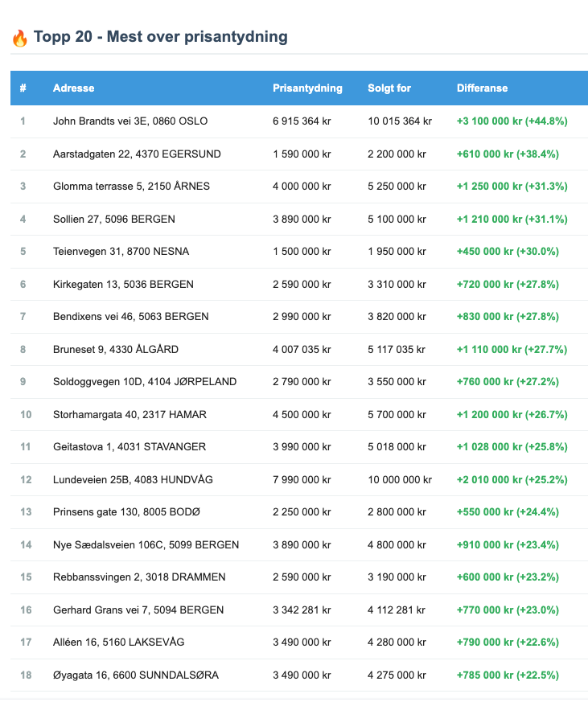Click asking price '4 500 000 kr'
The image size is (588, 702).
pos(302,415)
